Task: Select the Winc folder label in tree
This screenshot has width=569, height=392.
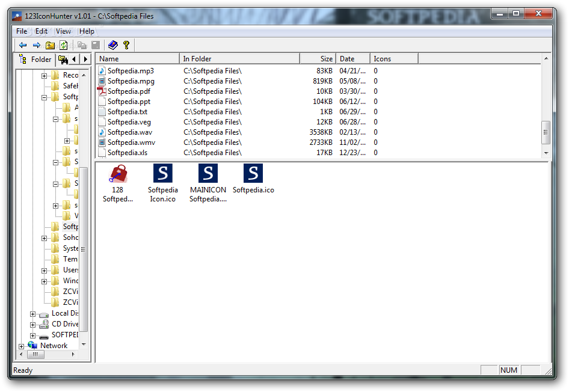Action: tap(70, 281)
